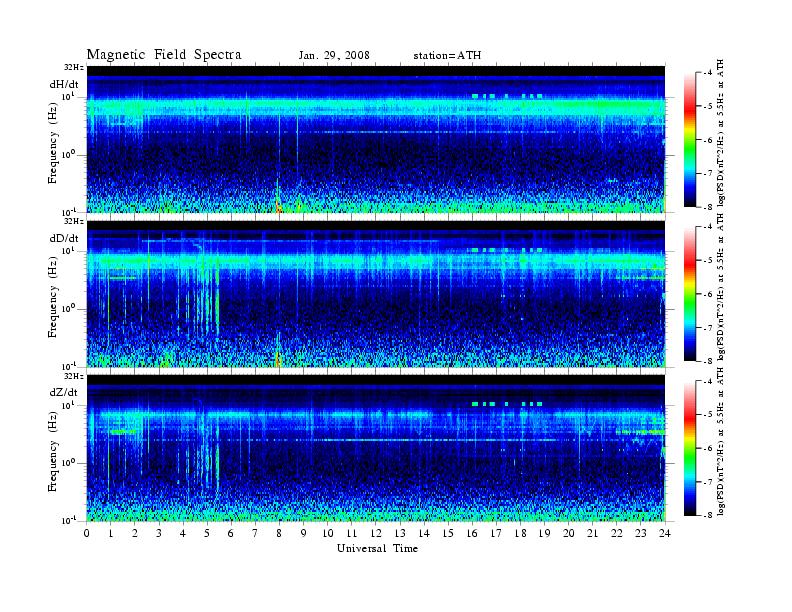This screenshot has height=612, width=792.
Task: Click the "-5" value on dZ/dt colorbar
Action: click(708, 415)
